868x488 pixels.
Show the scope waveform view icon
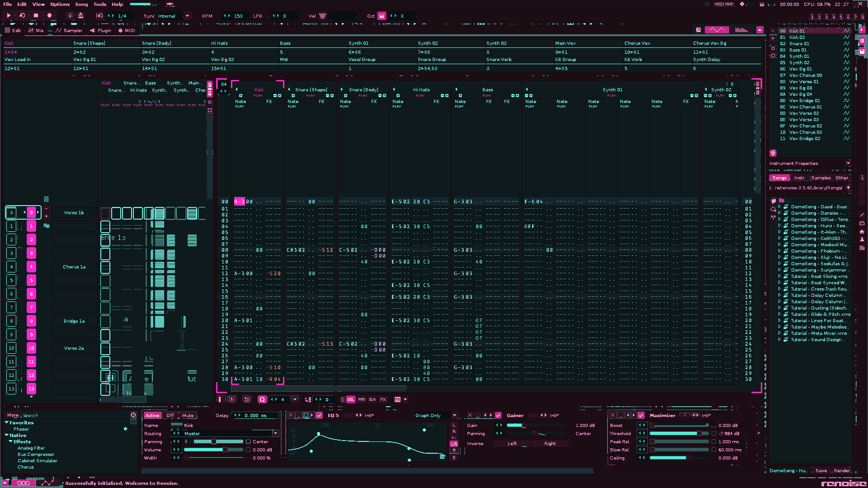717,30
